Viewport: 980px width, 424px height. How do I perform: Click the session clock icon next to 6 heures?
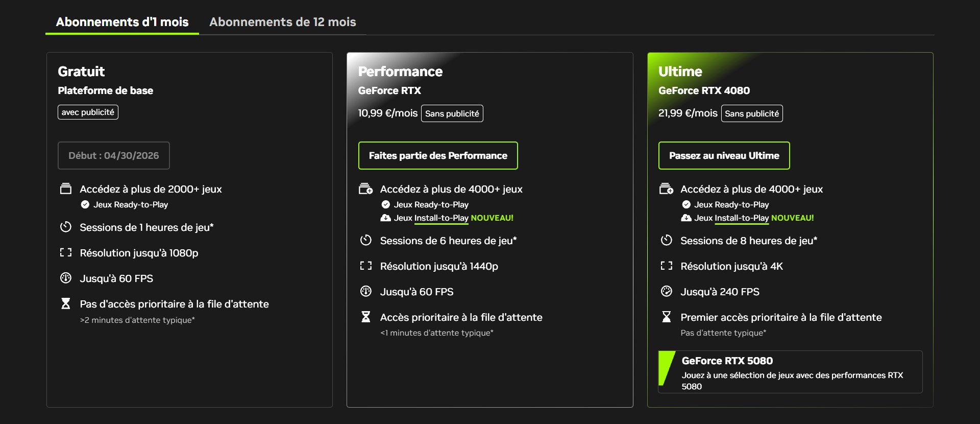[365, 240]
